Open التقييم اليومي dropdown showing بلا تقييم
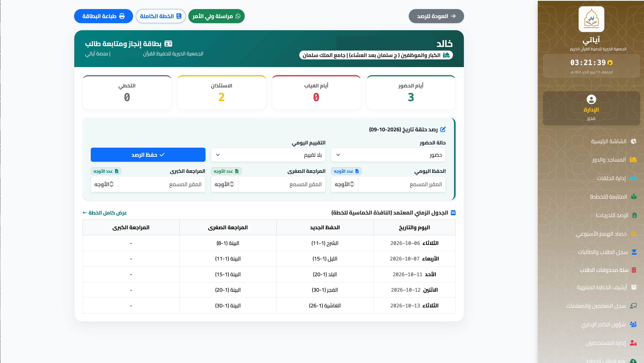 coord(268,155)
